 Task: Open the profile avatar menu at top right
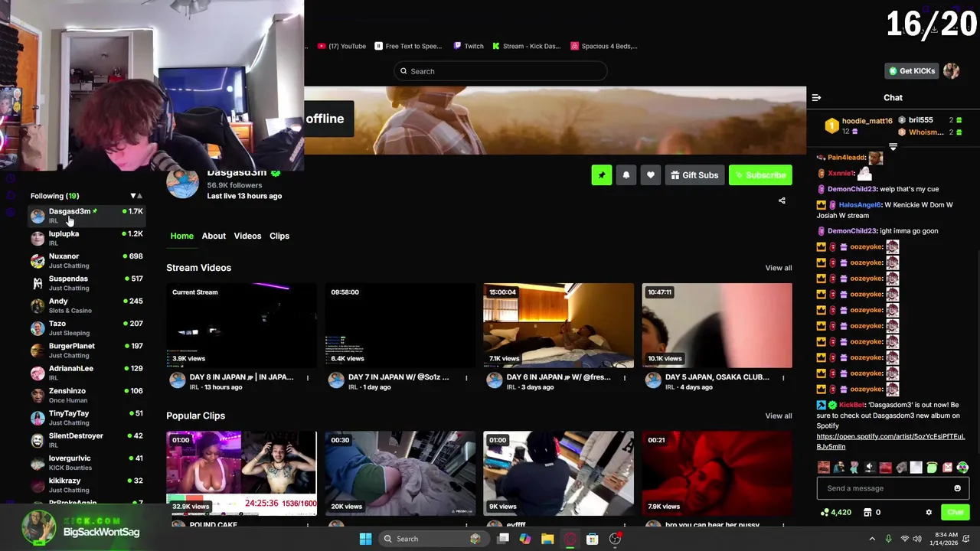click(x=952, y=71)
